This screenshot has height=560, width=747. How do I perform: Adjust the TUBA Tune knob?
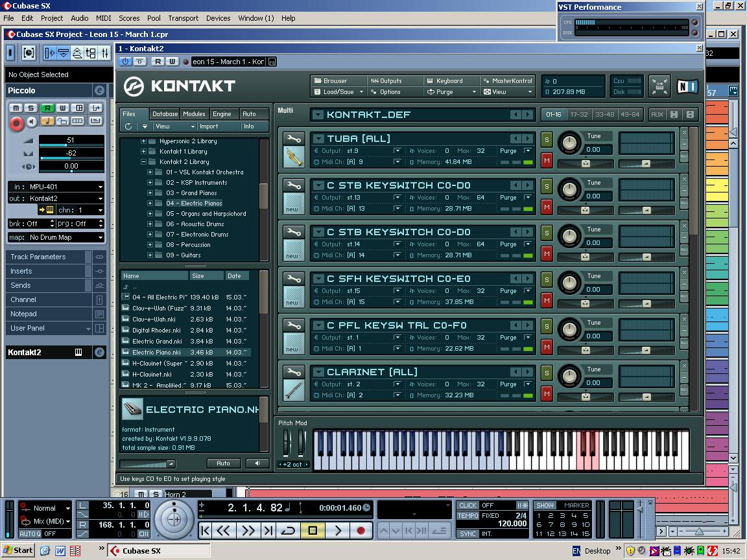(569, 144)
